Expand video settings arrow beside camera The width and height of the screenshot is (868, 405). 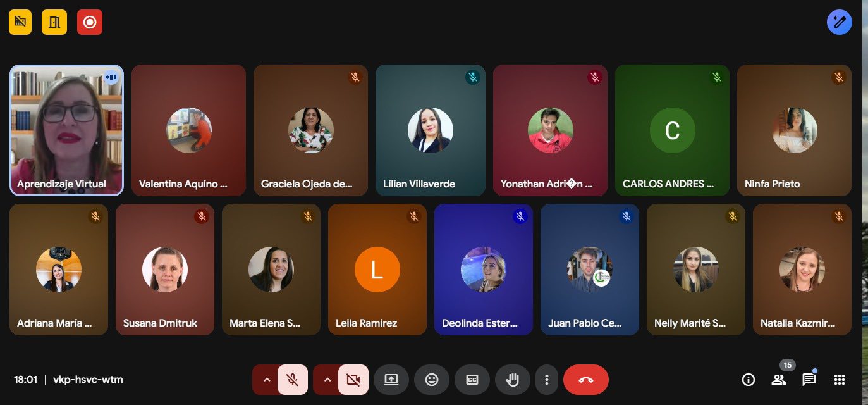[327, 380]
